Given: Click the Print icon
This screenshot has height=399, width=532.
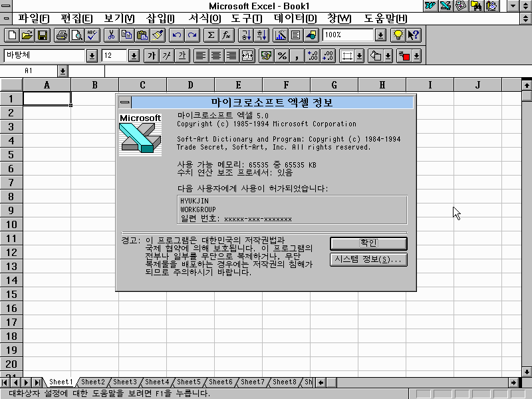Looking at the screenshot, I should click(x=61, y=35).
